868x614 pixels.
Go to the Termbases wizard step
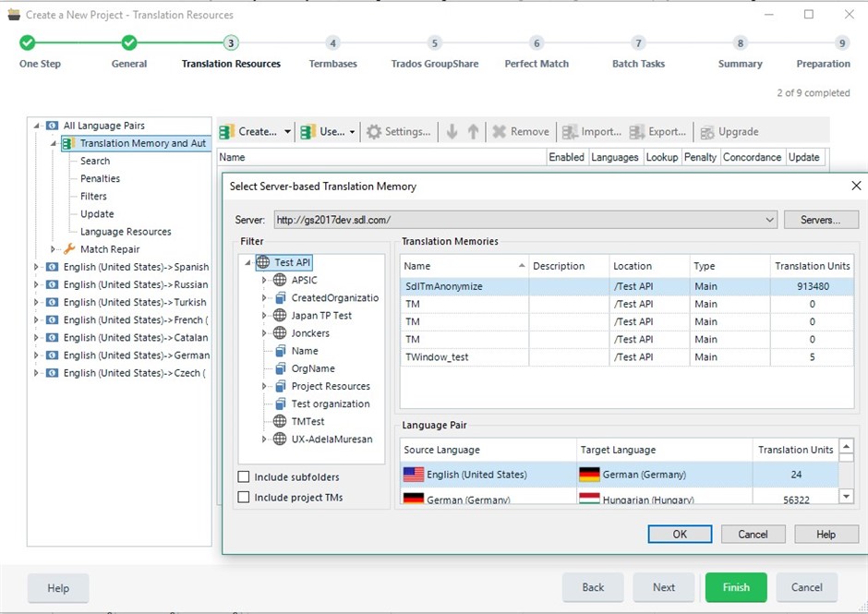point(332,53)
